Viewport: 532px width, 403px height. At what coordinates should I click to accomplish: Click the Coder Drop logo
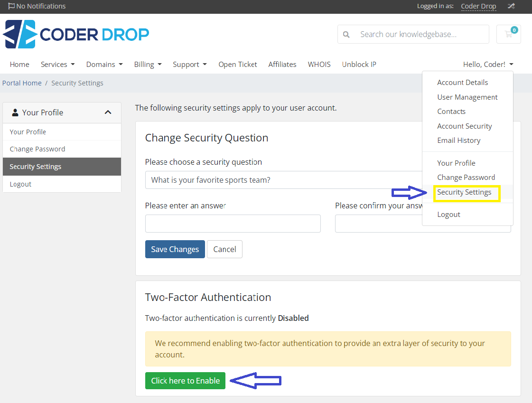click(x=76, y=34)
